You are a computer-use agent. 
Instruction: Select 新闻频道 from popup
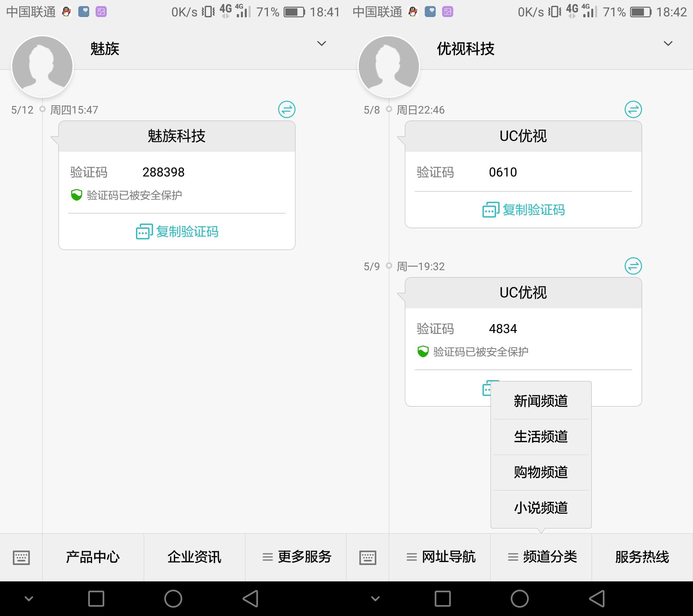[541, 401]
